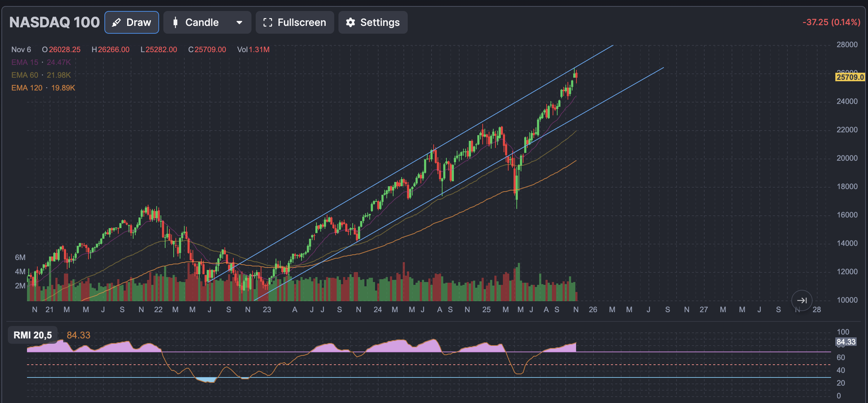Click the yellow 25709.0 price tag
The image size is (868, 403).
click(850, 77)
